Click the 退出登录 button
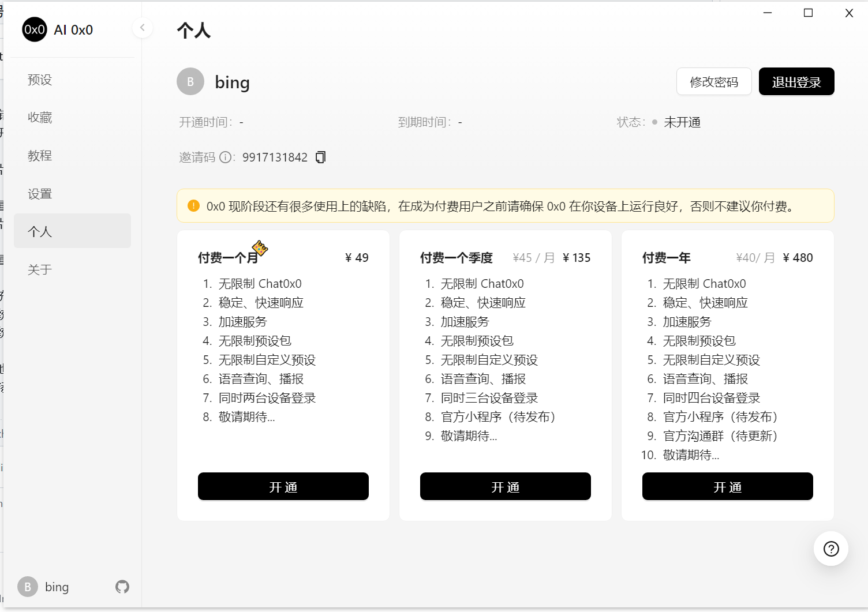868x612 pixels. pyautogui.click(x=796, y=81)
